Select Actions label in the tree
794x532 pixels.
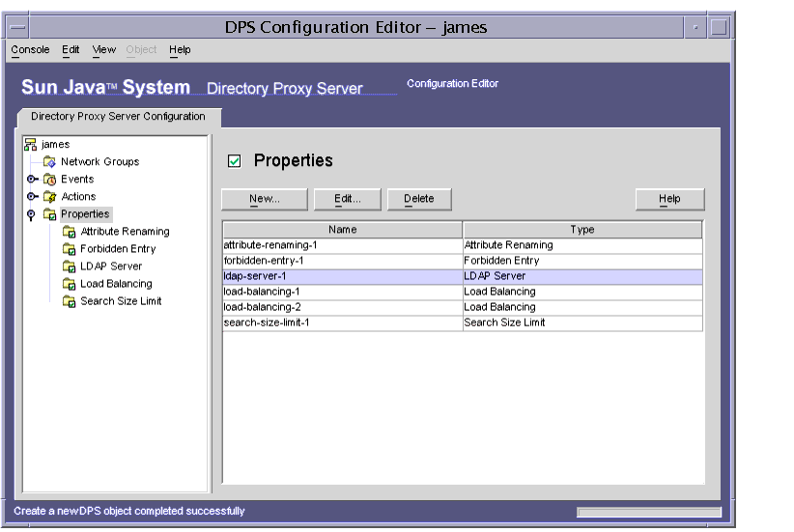[78, 196]
